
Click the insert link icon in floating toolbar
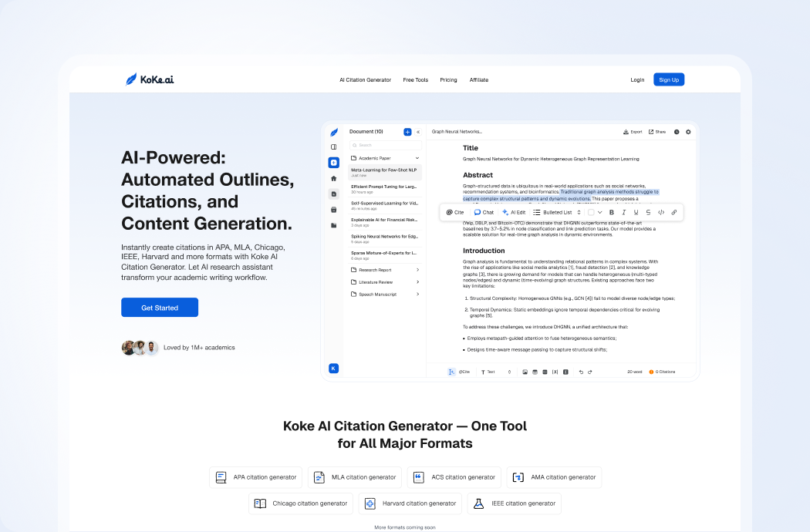pyautogui.click(x=673, y=212)
